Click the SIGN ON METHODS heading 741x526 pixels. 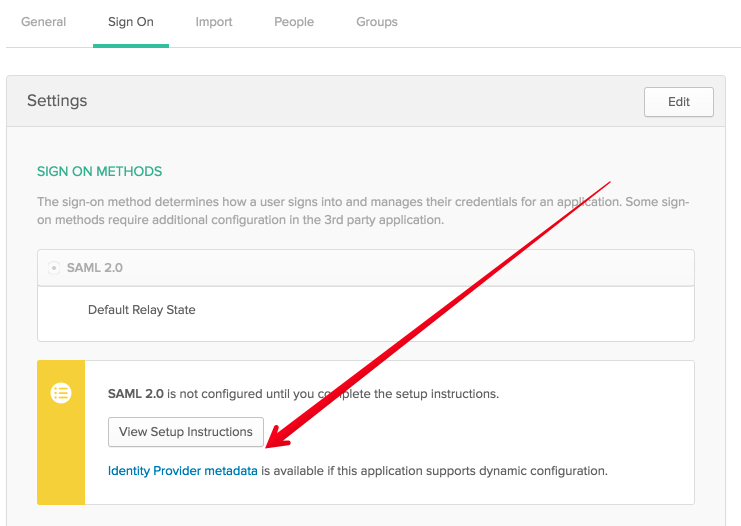tap(99, 172)
